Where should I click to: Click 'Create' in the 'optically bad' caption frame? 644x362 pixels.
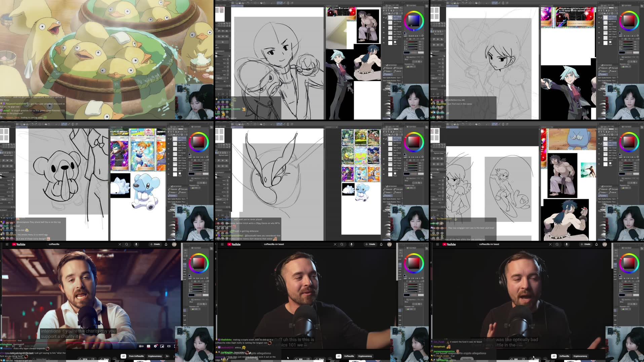(x=585, y=244)
